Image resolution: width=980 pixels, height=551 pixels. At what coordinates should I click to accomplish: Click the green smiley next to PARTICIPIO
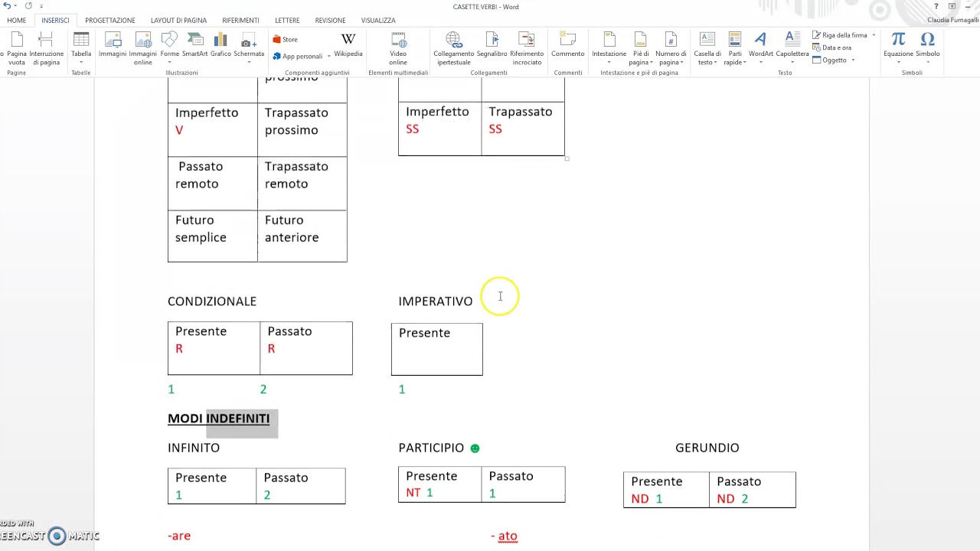coord(475,448)
